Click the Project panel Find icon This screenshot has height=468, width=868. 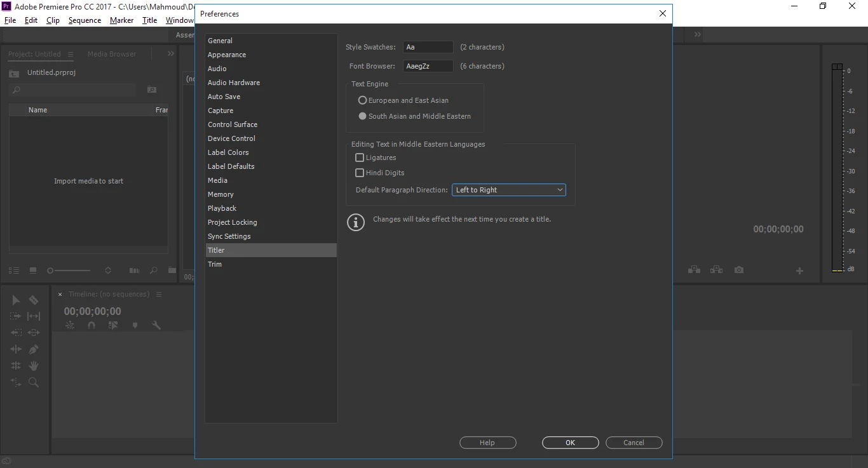[153, 271]
